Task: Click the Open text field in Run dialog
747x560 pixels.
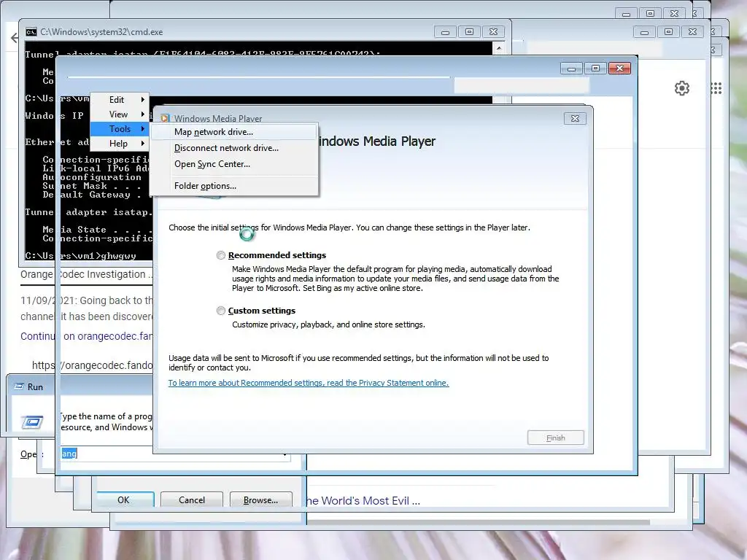Action: [175, 454]
